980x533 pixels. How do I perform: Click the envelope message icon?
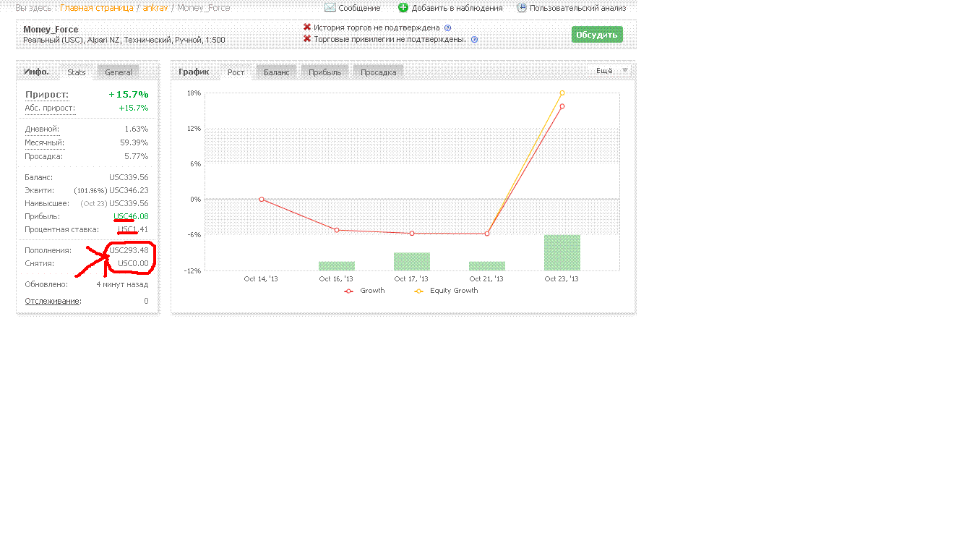click(x=330, y=8)
